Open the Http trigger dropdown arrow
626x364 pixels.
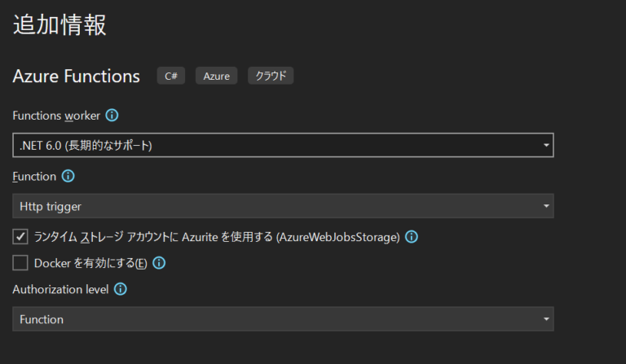pyautogui.click(x=546, y=206)
